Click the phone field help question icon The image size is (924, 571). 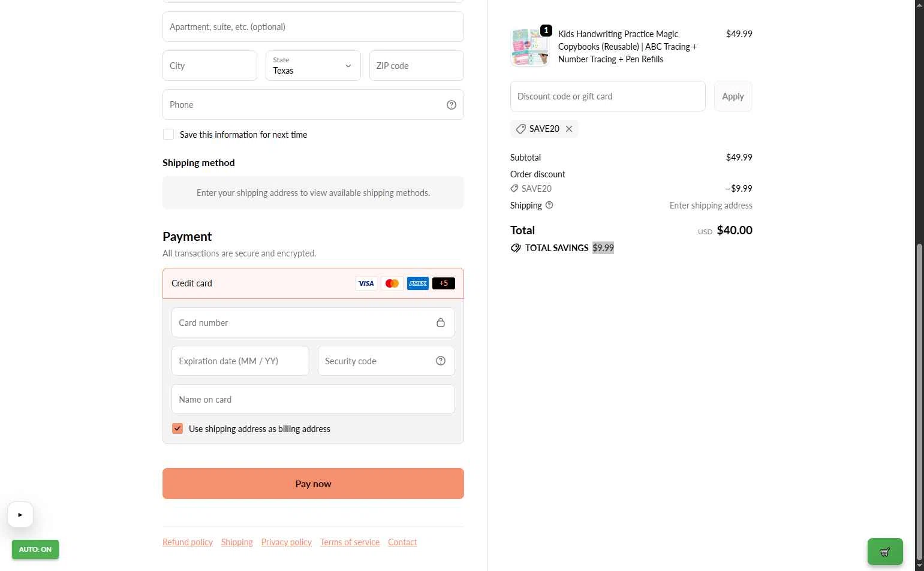452,105
